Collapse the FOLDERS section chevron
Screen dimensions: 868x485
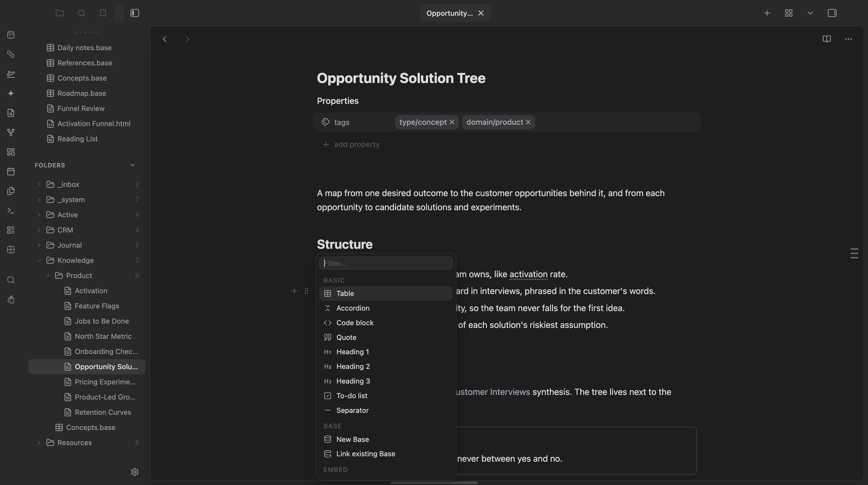[132, 165]
